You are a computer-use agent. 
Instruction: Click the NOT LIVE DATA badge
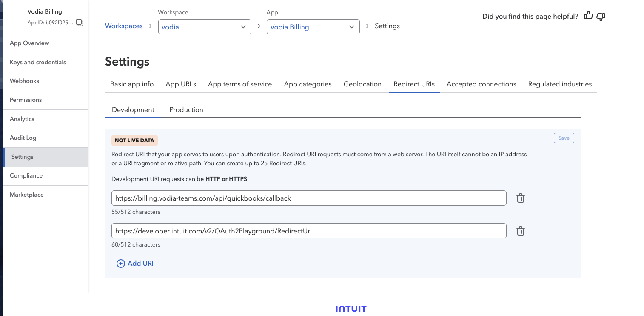pos(134,141)
